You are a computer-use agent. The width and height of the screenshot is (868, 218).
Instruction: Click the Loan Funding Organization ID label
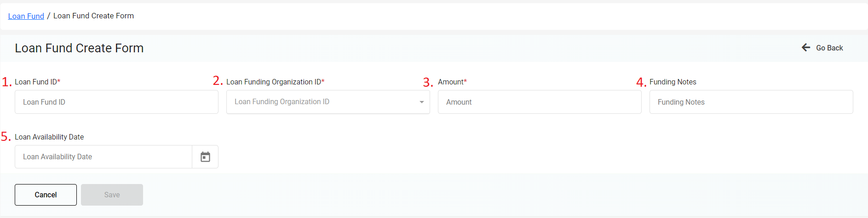[x=275, y=82]
